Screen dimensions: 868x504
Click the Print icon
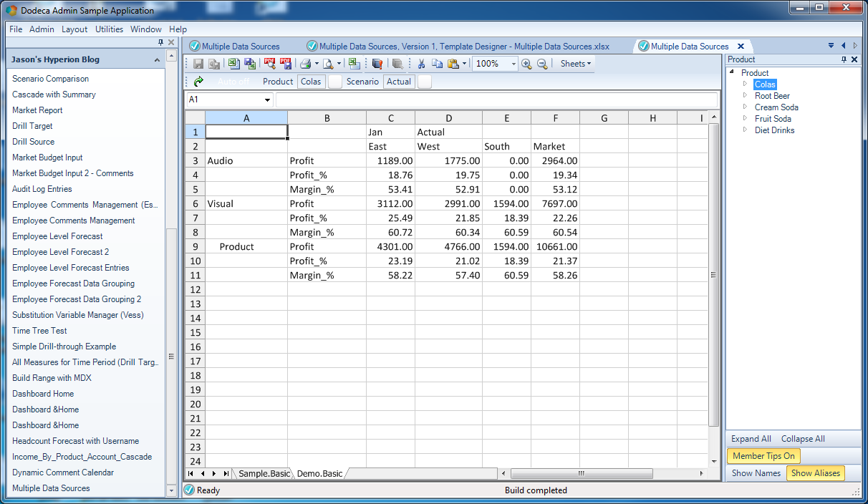304,64
